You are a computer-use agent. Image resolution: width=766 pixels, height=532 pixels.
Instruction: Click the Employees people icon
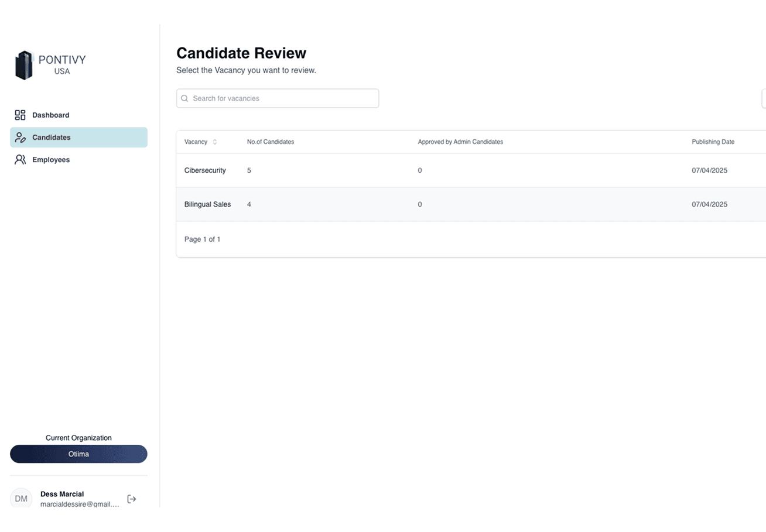pyautogui.click(x=20, y=160)
